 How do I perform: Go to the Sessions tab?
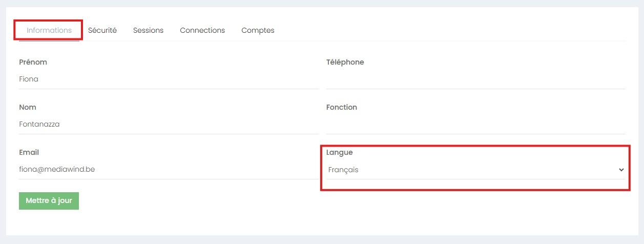[x=148, y=30]
